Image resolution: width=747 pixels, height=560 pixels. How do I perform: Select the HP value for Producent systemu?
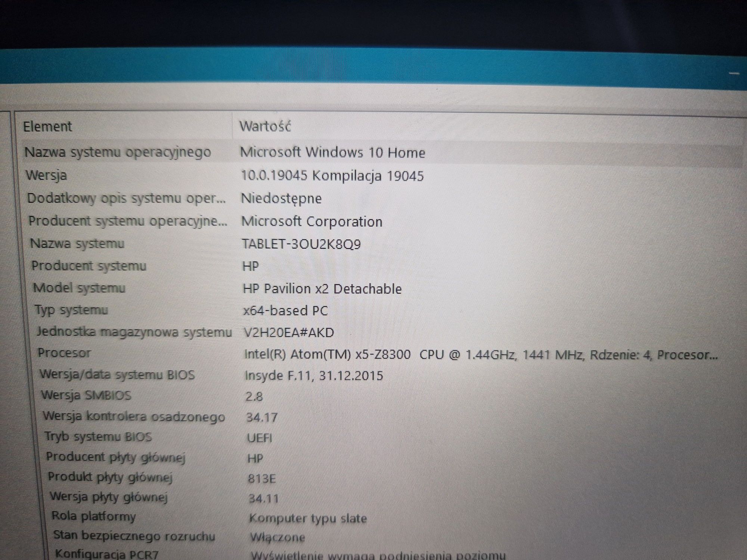point(251,266)
